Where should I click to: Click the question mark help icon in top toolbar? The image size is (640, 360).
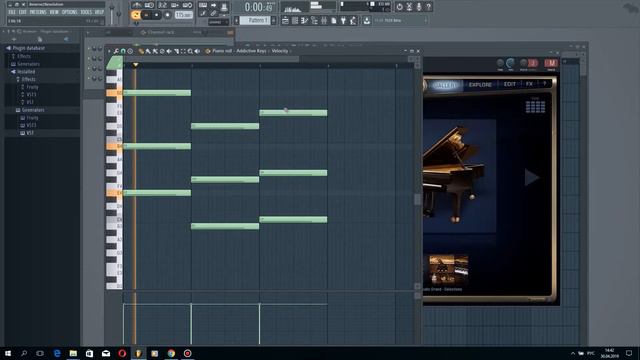pyautogui.click(x=429, y=7)
